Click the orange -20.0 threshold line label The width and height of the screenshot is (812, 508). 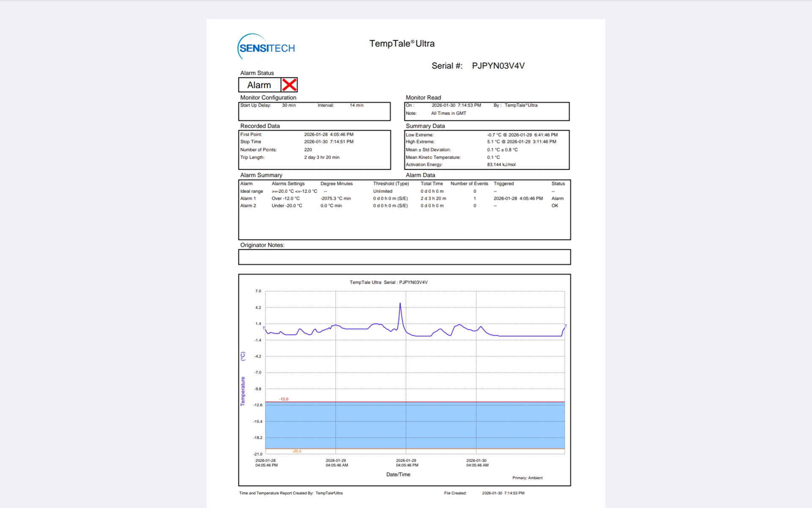point(297,451)
